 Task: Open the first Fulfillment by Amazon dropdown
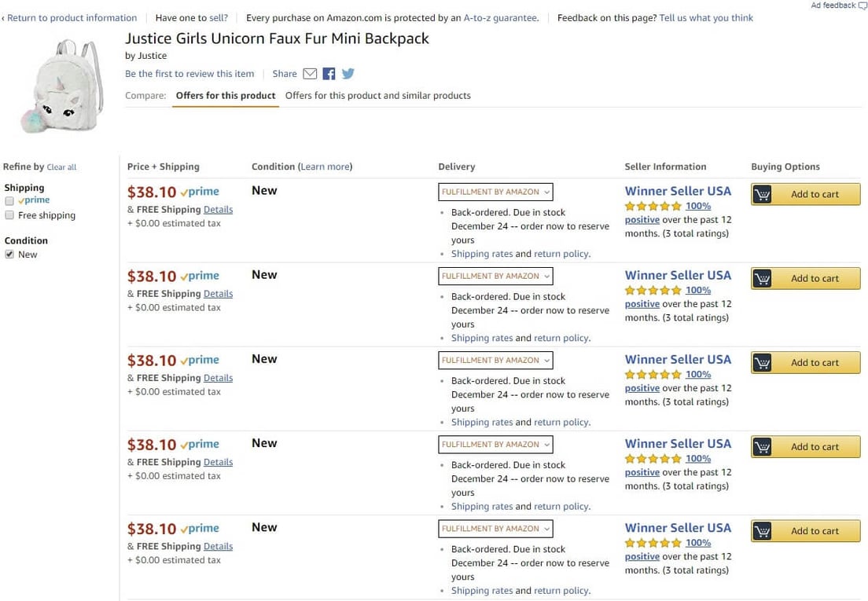pyautogui.click(x=495, y=192)
